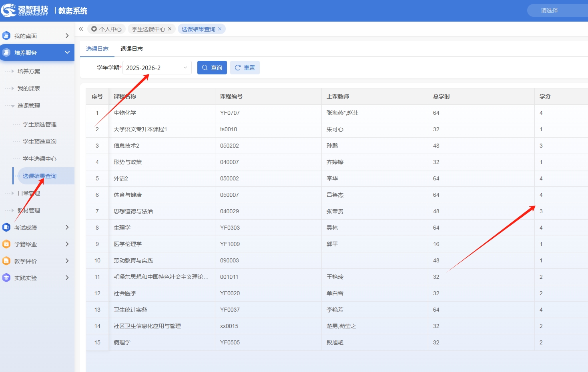The height and width of the screenshot is (372, 588).
Task: Expand the 培养方案 tree node
Action: tap(13, 71)
